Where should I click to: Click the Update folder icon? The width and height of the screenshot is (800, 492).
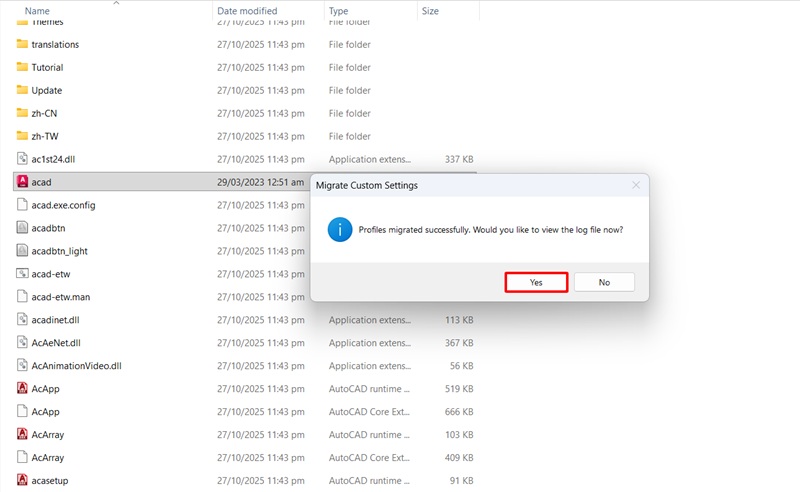pyautogui.click(x=23, y=90)
